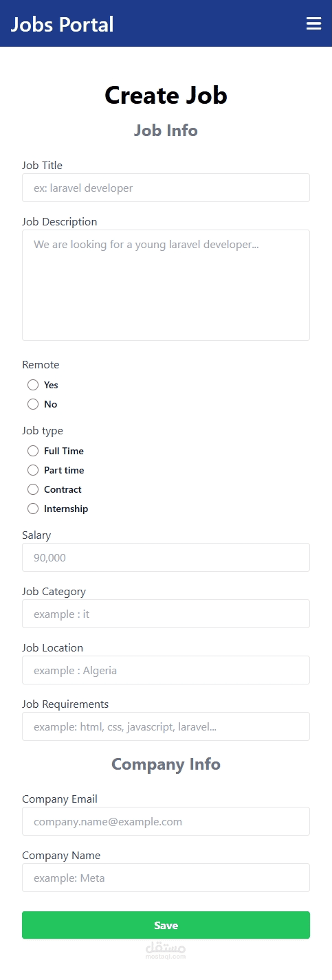Click the Job Location field

pos(166,670)
